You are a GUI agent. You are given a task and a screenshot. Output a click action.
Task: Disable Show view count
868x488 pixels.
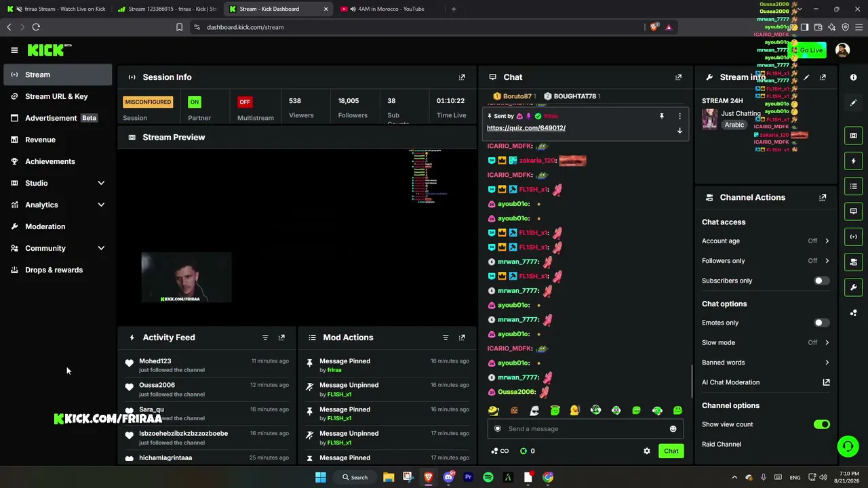click(821, 424)
